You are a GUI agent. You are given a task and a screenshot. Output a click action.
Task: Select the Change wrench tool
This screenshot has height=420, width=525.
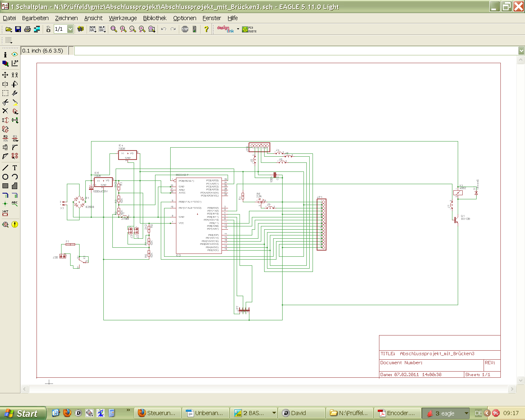tap(15, 93)
